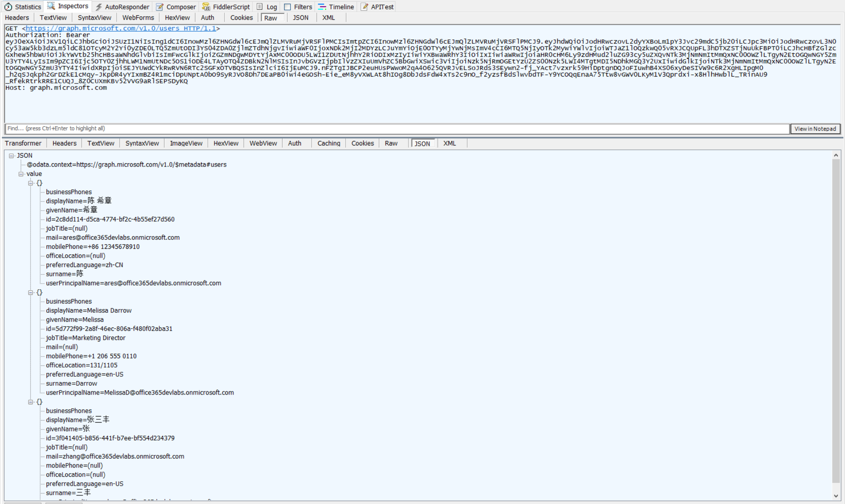Collapse the value node in JSON tree
The image size is (845, 504).
21,174
